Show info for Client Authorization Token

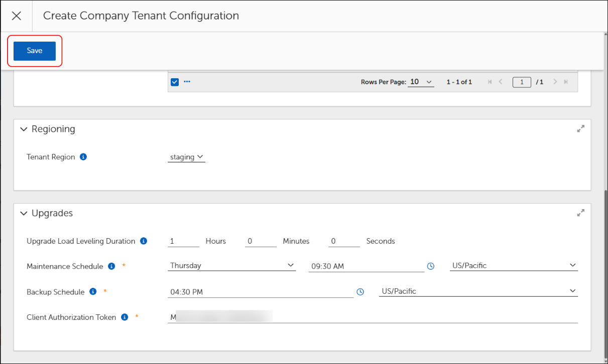click(x=125, y=317)
